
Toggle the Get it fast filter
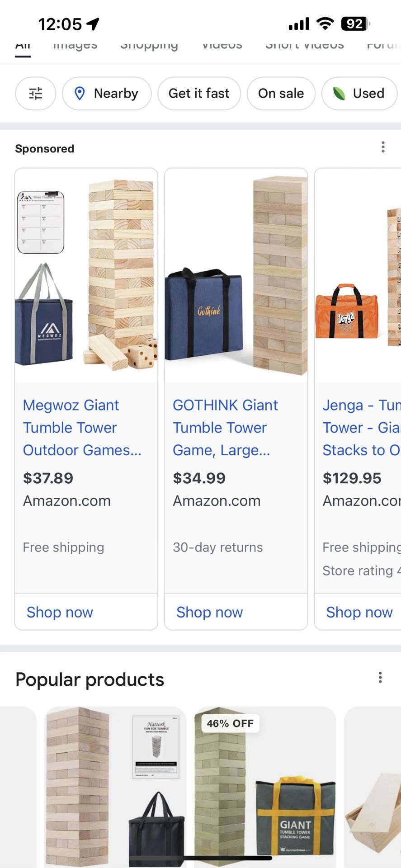pyautogui.click(x=199, y=94)
